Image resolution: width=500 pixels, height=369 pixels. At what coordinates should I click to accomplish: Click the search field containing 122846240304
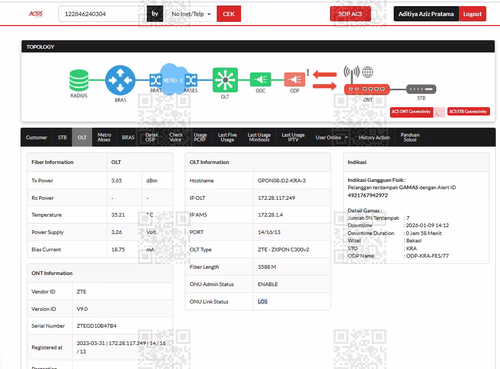[x=102, y=14]
